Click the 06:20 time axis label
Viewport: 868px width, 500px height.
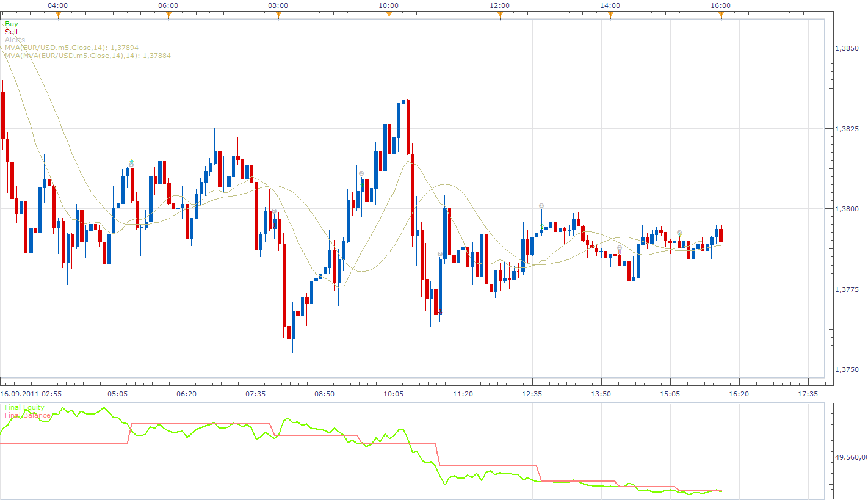pyautogui.click(x=186, y=394)
